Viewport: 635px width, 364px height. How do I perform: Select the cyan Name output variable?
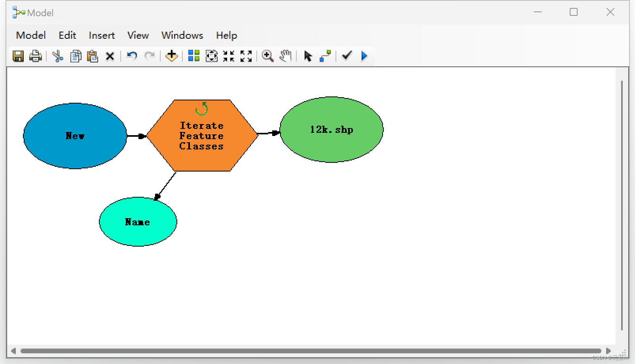(x=138, y=222)
